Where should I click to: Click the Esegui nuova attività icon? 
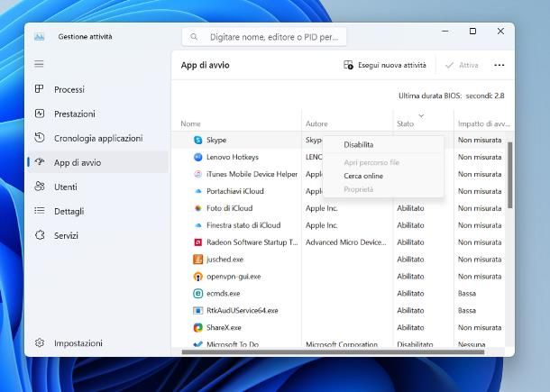tap(348, 65)
